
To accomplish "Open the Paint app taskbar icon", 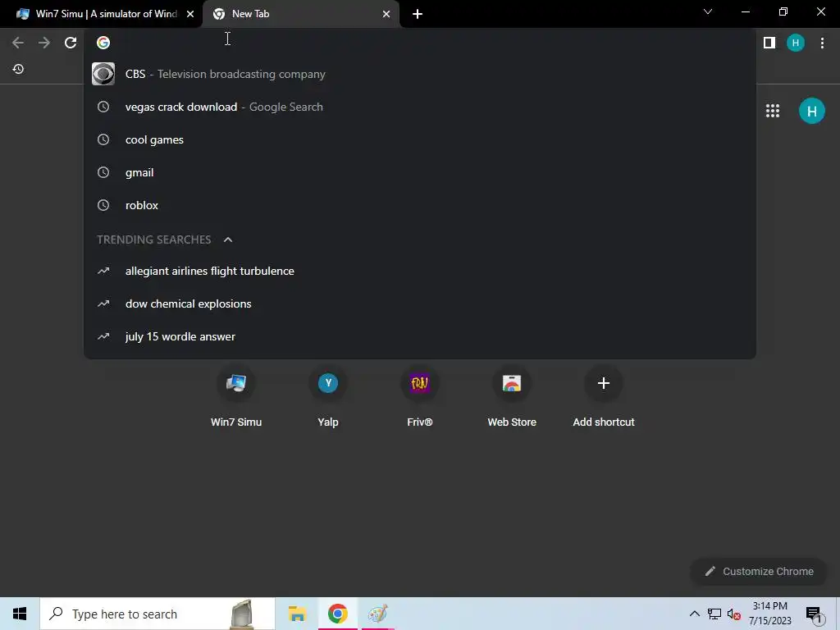I will point(377,614).
